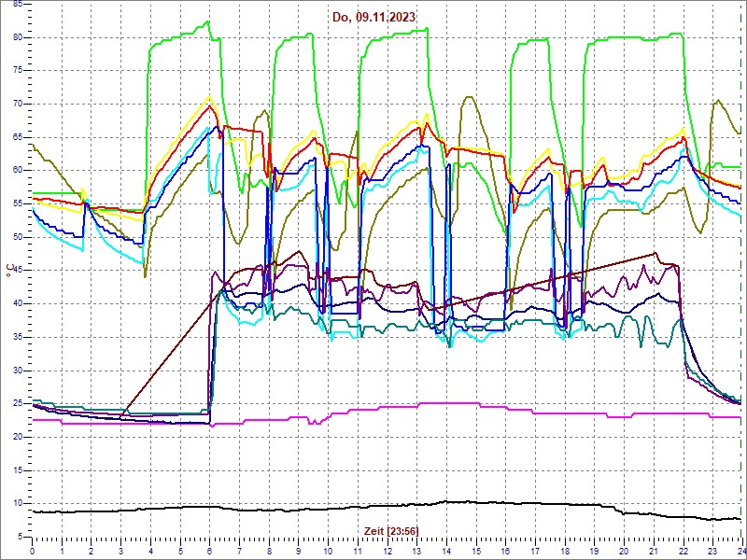Select the 45 tick on temperature axis
The width and height of the screenshot is (747, 560).
coord(17,271)
